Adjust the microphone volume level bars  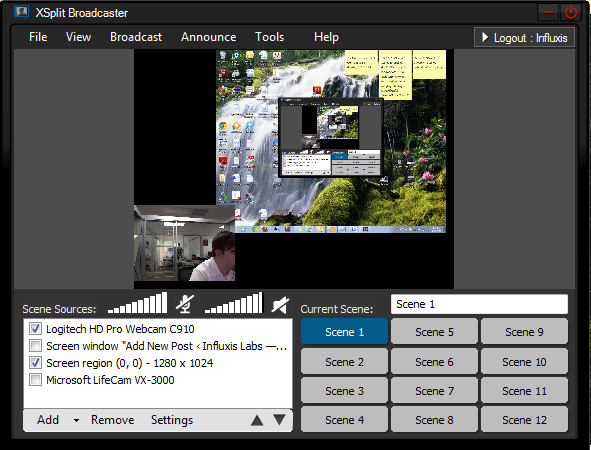(137, 303)
